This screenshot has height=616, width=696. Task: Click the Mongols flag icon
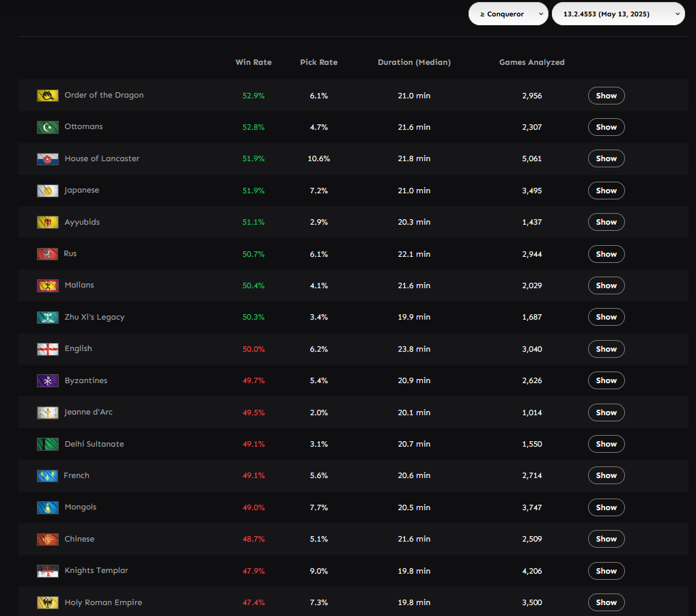47,507
